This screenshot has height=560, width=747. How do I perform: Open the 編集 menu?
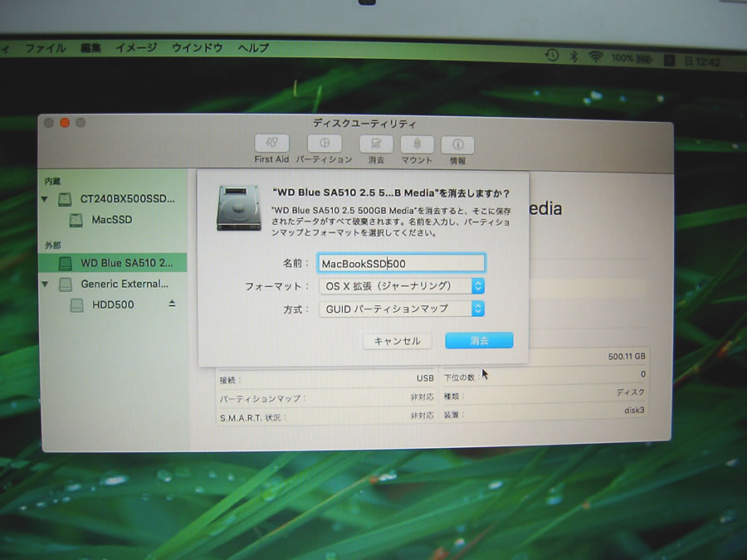[x=90, y=48]
